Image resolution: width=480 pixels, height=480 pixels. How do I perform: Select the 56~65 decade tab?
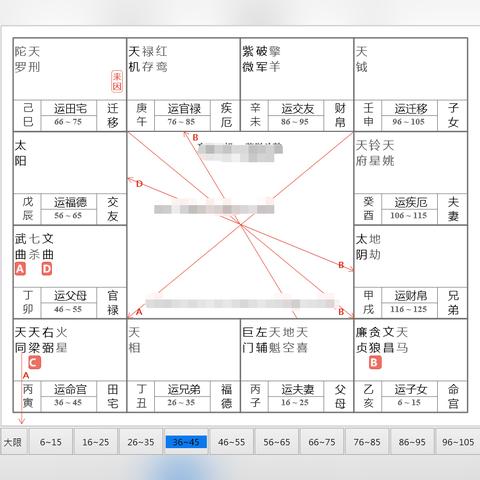[x=277, y=442]
